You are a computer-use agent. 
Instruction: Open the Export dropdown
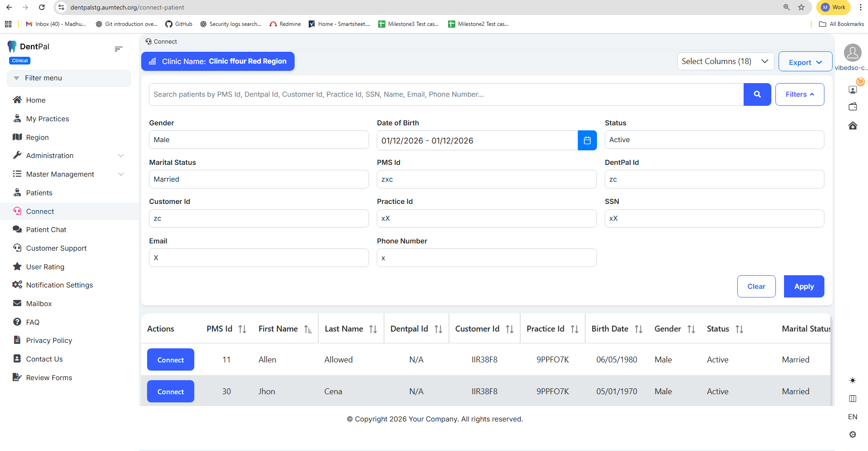[x=805, y=62]
